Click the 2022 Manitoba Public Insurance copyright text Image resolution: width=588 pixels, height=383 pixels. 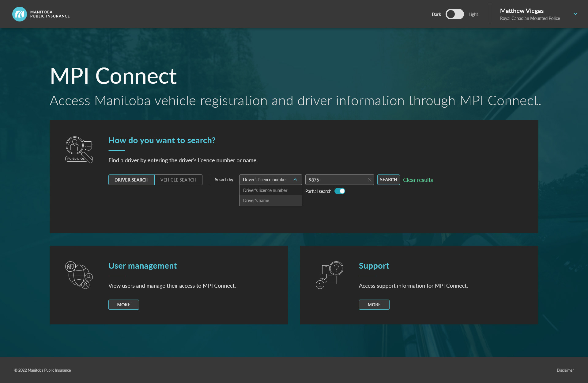click(43, 370)
